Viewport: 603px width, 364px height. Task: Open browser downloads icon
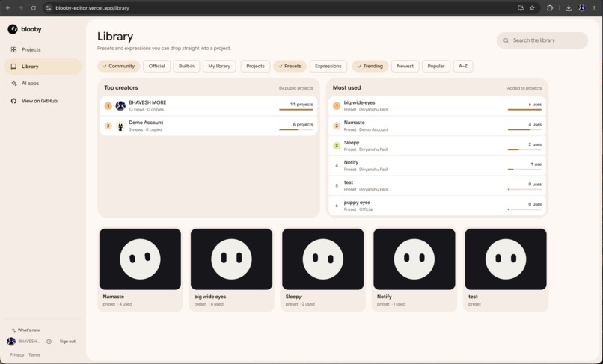coord(569,8)
